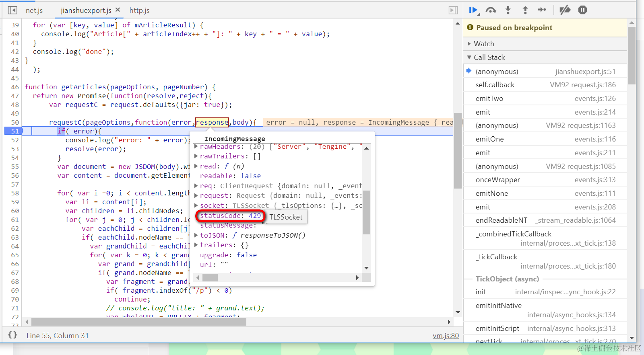Click the code editor vertical scrollbar thumb
644x355 pixels.
(458, 151)
